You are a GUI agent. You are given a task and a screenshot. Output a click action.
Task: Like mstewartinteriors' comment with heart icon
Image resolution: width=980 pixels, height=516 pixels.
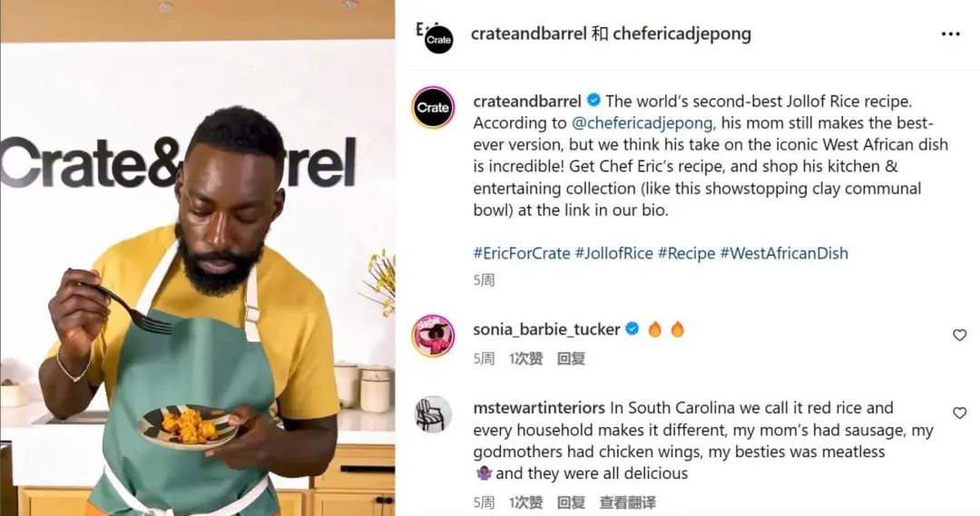[959, 413]
